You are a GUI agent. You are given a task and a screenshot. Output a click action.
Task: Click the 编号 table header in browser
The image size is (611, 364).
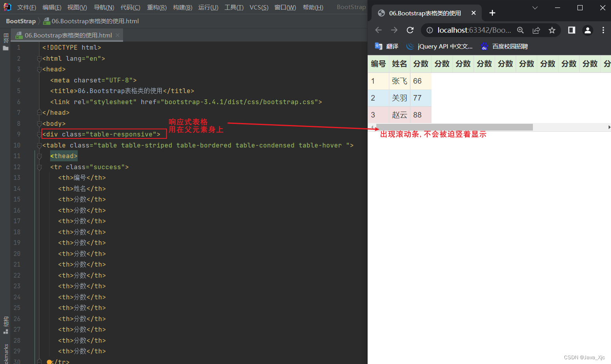[378, 63]
